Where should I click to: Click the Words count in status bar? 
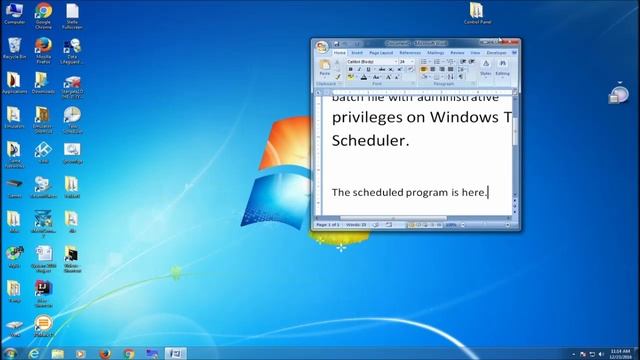356,225
